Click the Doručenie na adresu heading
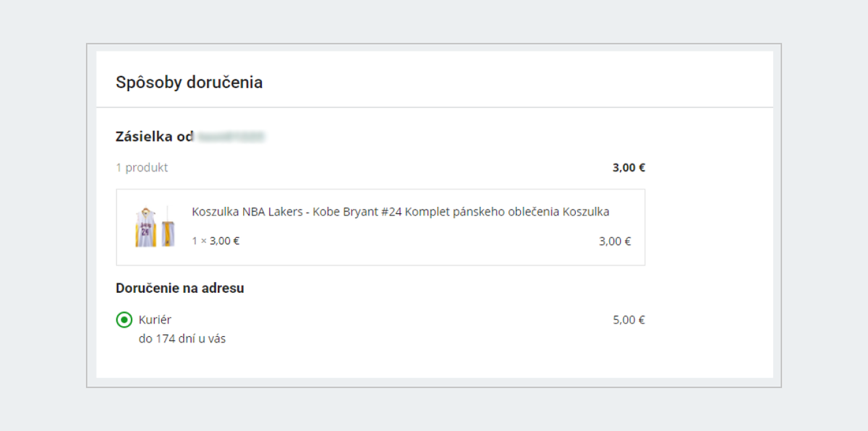This screenshot has height=431, width=868. tap(179, 289)
